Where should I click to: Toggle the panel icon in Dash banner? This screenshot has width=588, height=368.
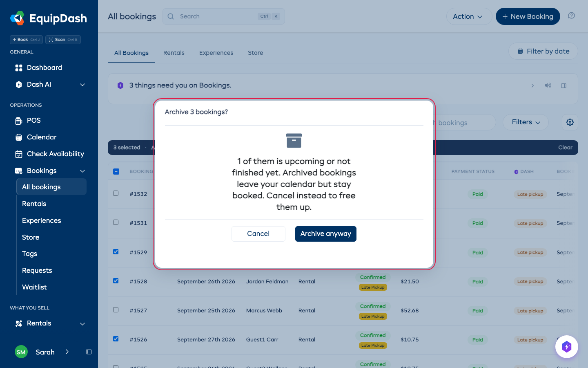click(x=563, y=85)
